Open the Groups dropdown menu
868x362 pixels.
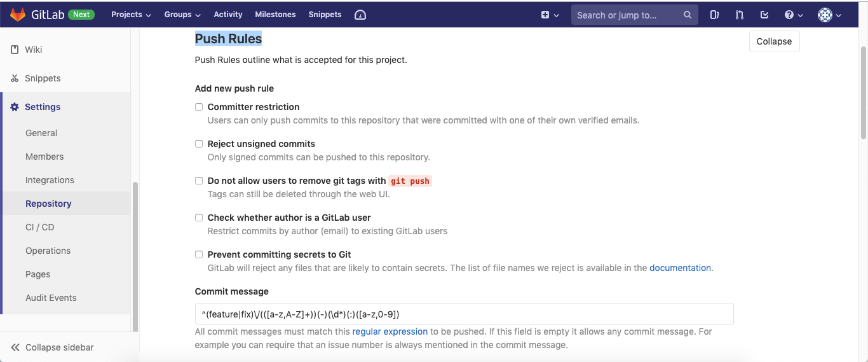[x=182, y=15]
